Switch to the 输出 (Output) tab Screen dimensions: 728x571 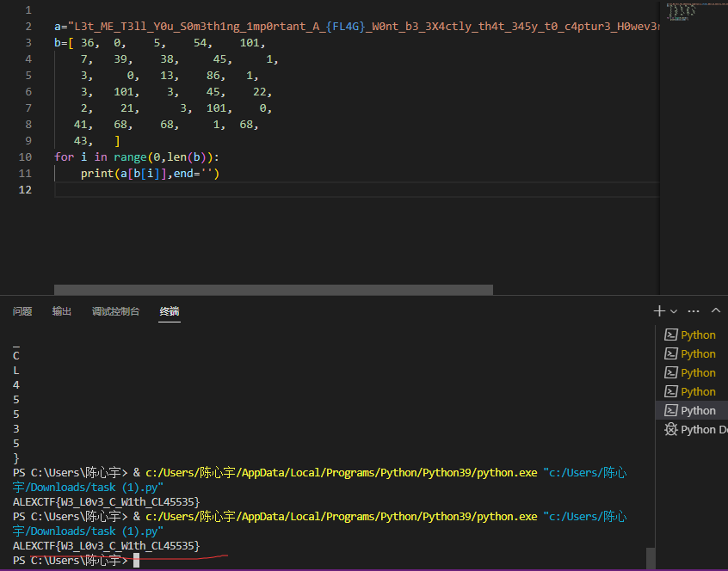[62, 311]
